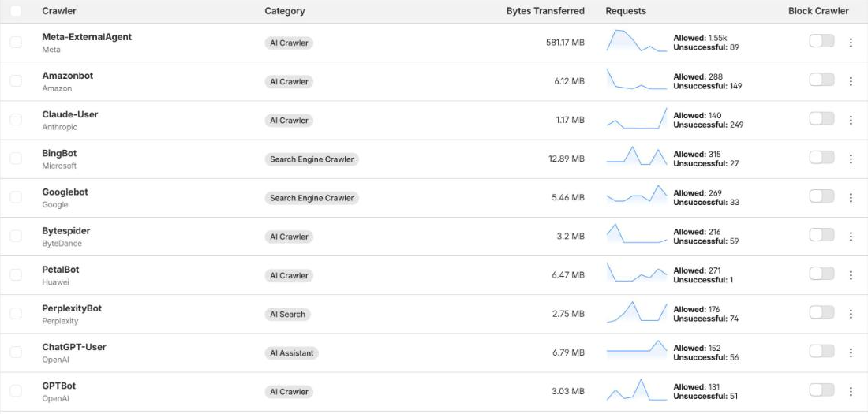This screenshot has width=868, height=414.
Task: Toggle Block Crawler for Googlebot
Action: (x=821, y=196)
